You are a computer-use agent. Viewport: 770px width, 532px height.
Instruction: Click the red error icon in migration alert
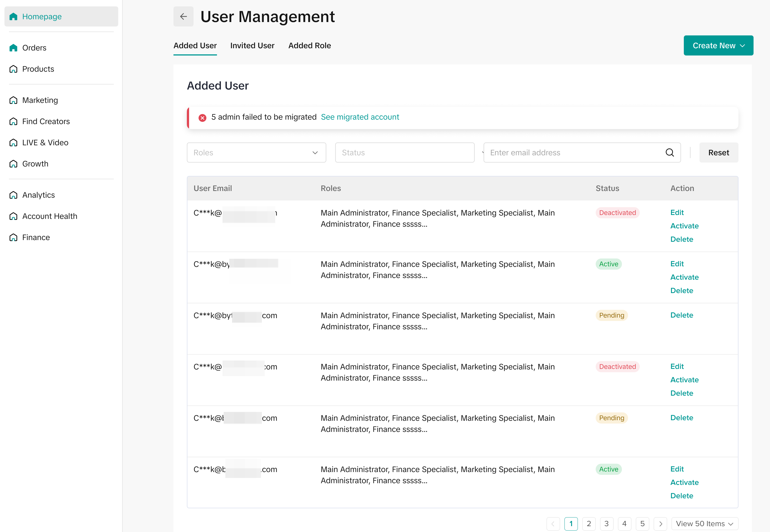[x=202, y=117]
